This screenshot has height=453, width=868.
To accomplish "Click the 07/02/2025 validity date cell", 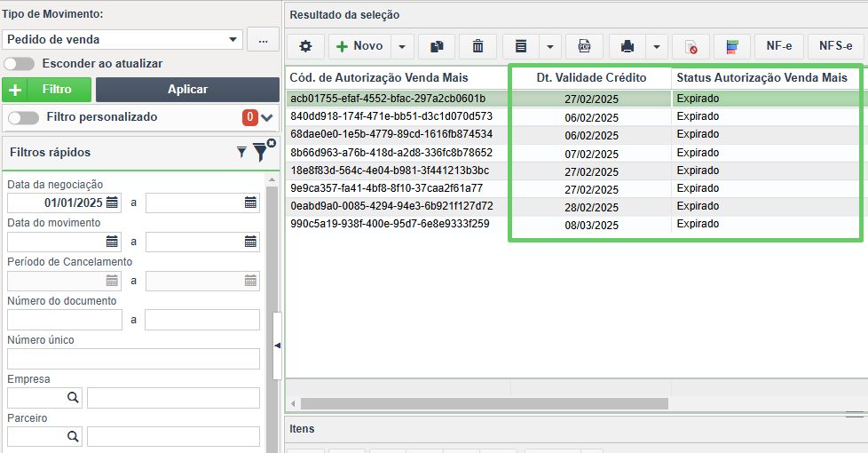I will tap(591, 154).
